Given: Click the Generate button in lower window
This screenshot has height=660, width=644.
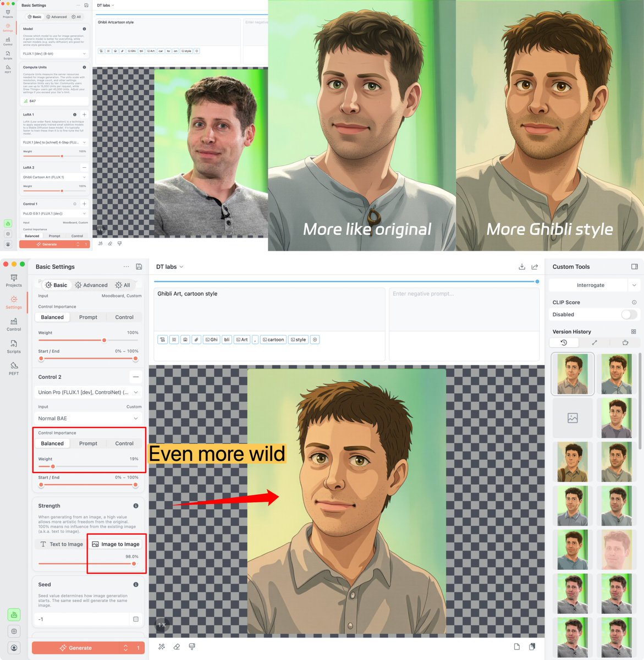Looking at the screenshot, I should coord(75,648).
